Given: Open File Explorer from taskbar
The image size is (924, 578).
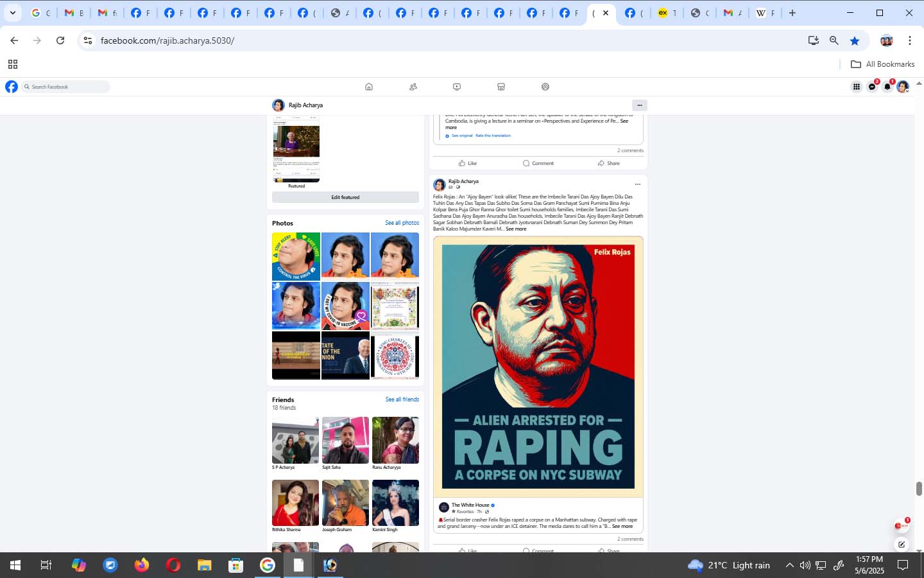Looking at the screenshot, I should [204, 565].
